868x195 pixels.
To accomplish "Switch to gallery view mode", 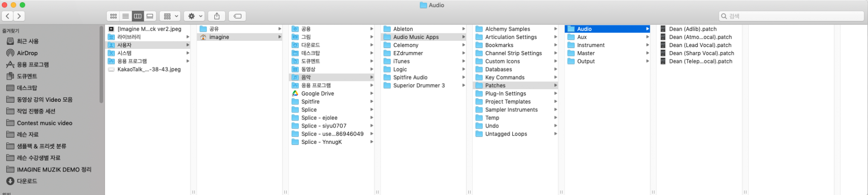I will tap(150, 16).
